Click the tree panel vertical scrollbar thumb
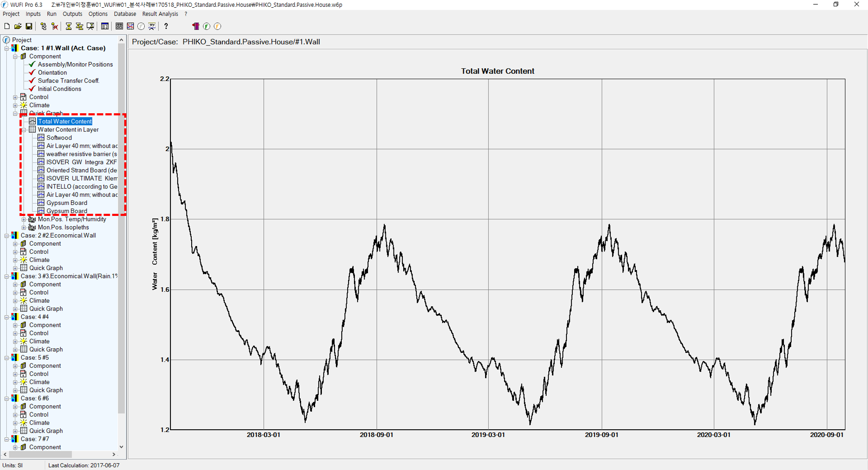 [x=121, y=229]
